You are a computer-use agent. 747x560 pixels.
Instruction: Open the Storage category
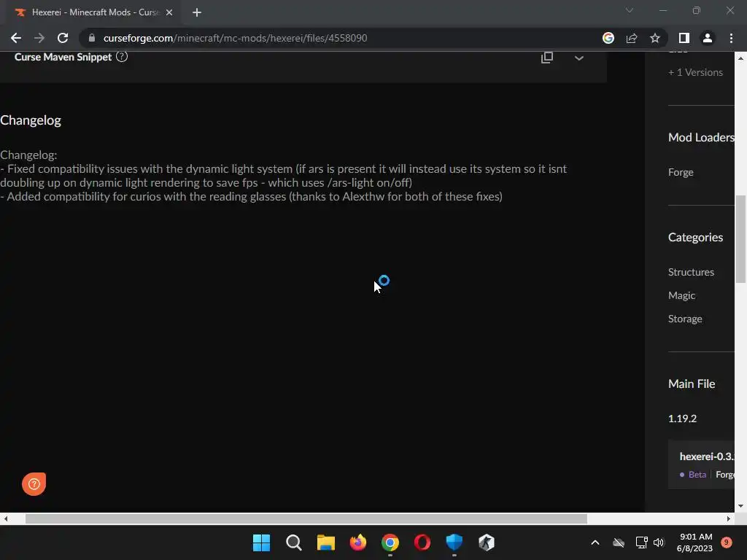click(x=684, y=319)
